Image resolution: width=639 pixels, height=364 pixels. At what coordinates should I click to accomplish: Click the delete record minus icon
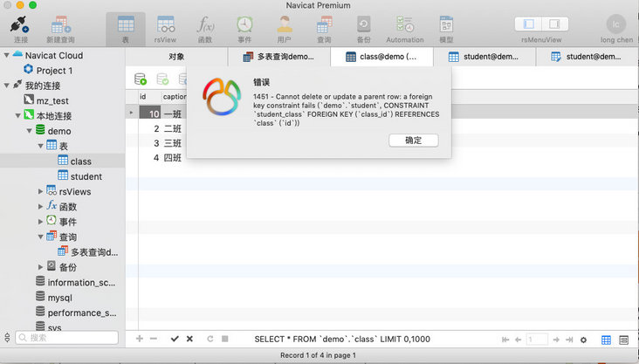(x=154, y=339)
